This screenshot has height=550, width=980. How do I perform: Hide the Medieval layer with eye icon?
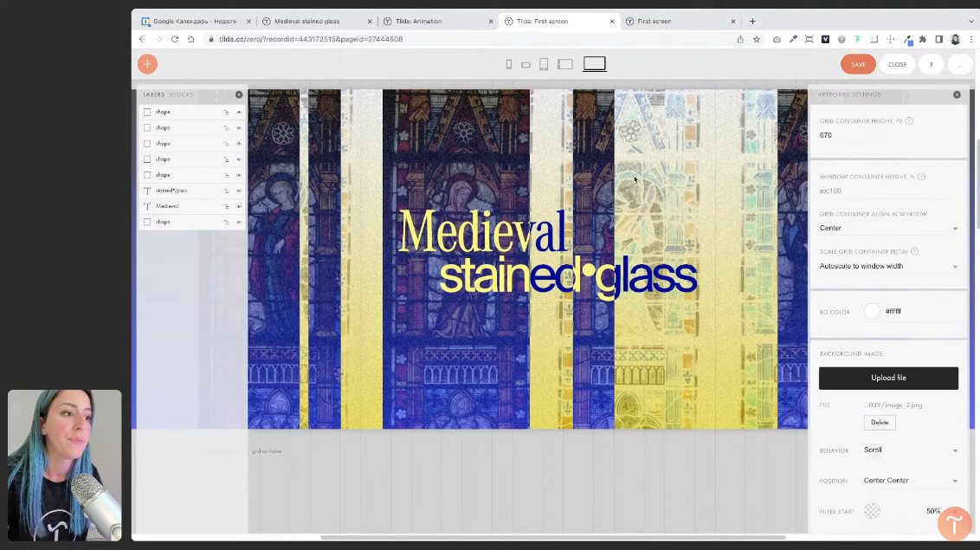tap(239, 206)
